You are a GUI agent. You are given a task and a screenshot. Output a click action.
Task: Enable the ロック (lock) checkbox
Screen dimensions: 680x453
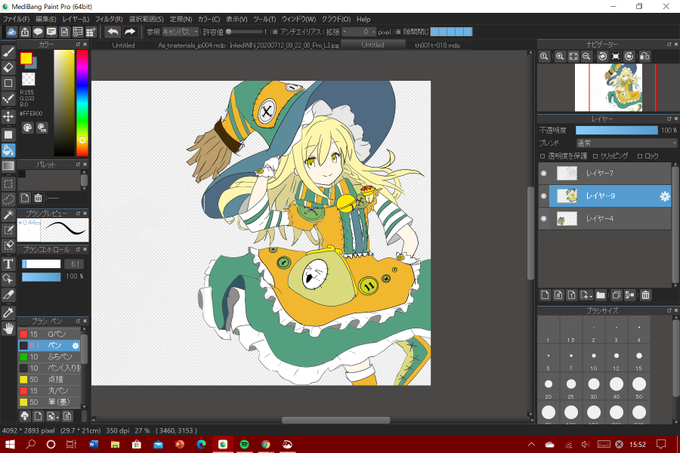pyautogui.click(x=640, y=156)
